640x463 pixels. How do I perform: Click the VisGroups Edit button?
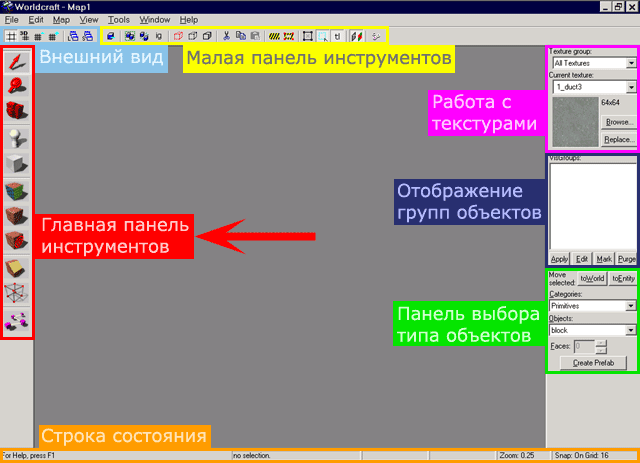click(581, 259)
